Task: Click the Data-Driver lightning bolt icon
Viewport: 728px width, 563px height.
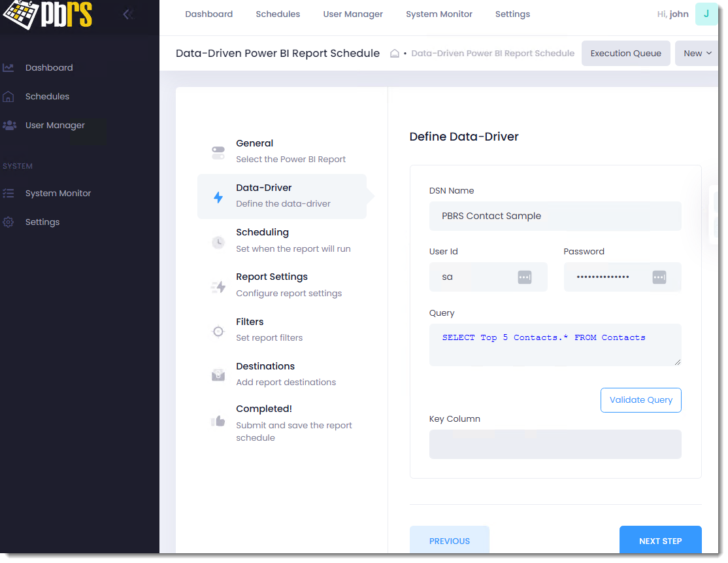Action: click(x=218, y=197)
